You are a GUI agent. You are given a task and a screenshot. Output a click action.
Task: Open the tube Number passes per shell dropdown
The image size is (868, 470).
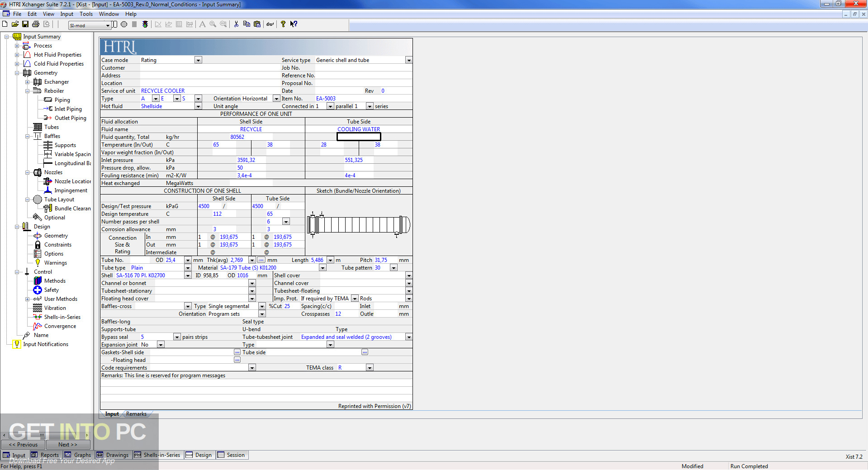pos(286,222)
